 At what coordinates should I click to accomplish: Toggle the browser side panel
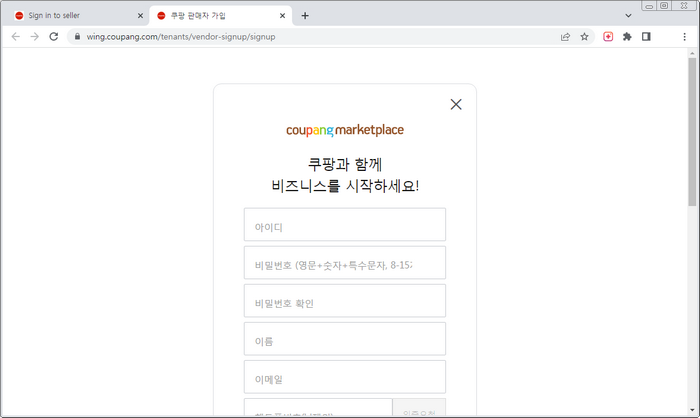click(x=646, y=37)
